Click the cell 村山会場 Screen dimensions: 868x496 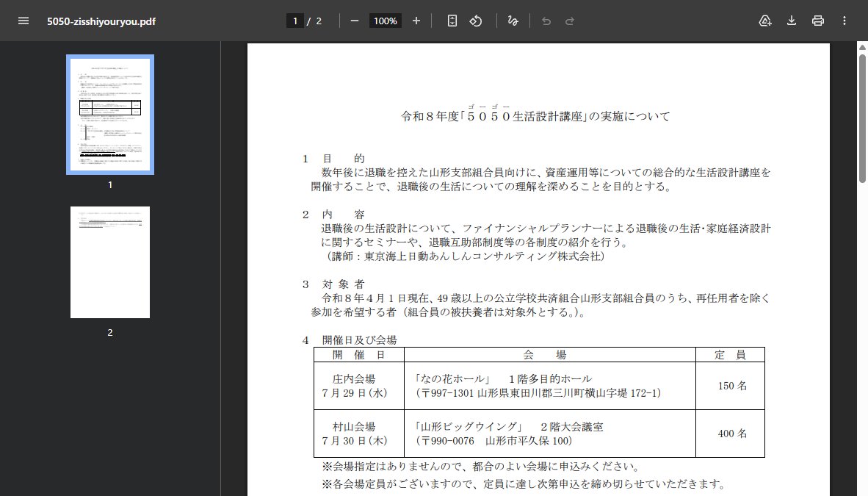pyautogui.click(x=354, y=427)
